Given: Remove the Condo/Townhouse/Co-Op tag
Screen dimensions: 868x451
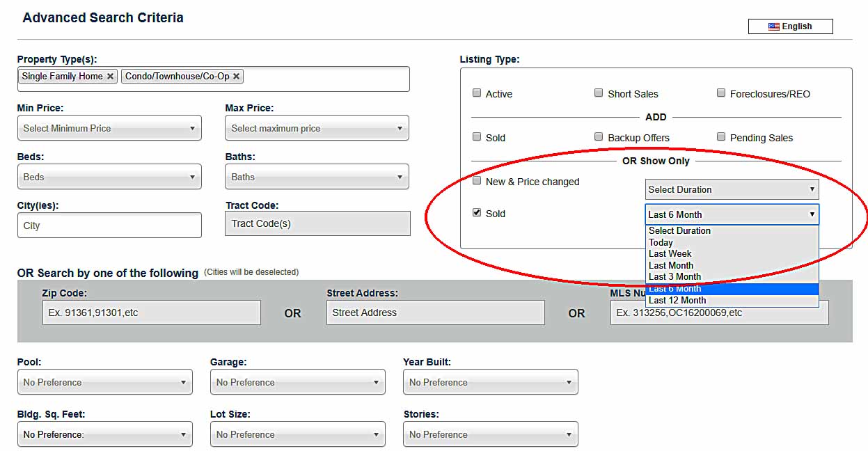Looking at the screenshot, I should 237,77.
